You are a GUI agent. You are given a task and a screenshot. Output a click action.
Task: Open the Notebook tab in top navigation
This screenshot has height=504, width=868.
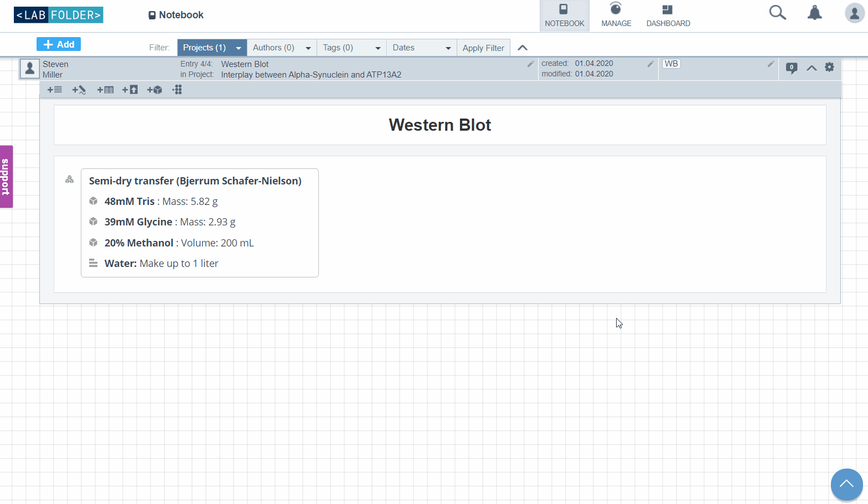[x=564, y=16]
